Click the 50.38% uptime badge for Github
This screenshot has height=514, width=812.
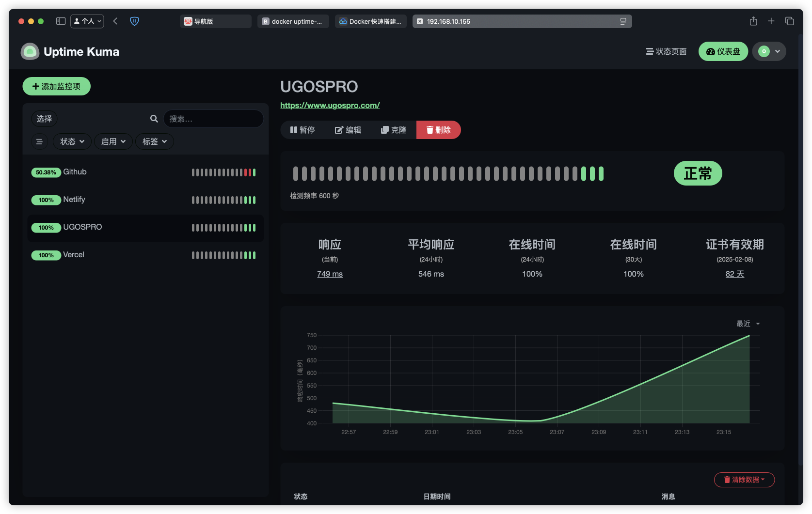[x=46, y=172]
